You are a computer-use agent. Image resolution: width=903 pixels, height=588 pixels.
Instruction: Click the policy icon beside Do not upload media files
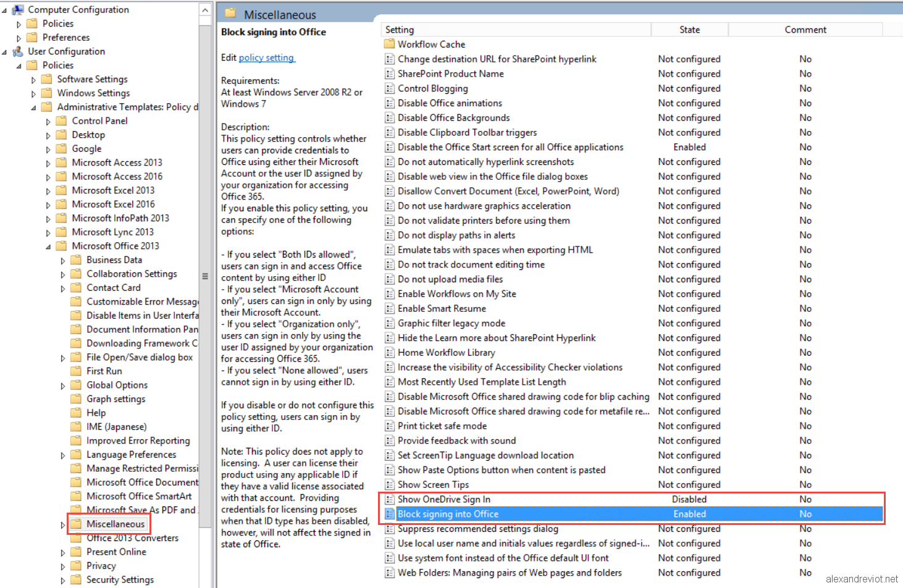click(389, 279)
